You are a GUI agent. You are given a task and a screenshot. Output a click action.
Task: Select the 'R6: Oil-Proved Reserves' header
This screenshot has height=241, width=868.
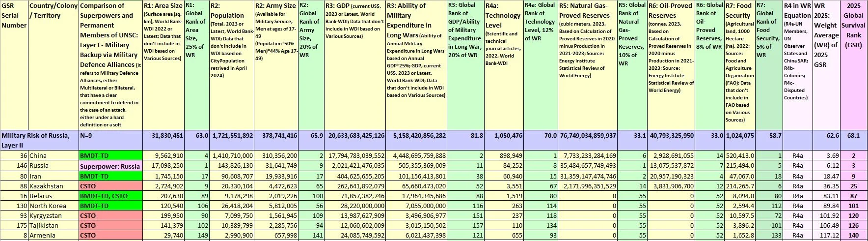click(x=671, y=65)
